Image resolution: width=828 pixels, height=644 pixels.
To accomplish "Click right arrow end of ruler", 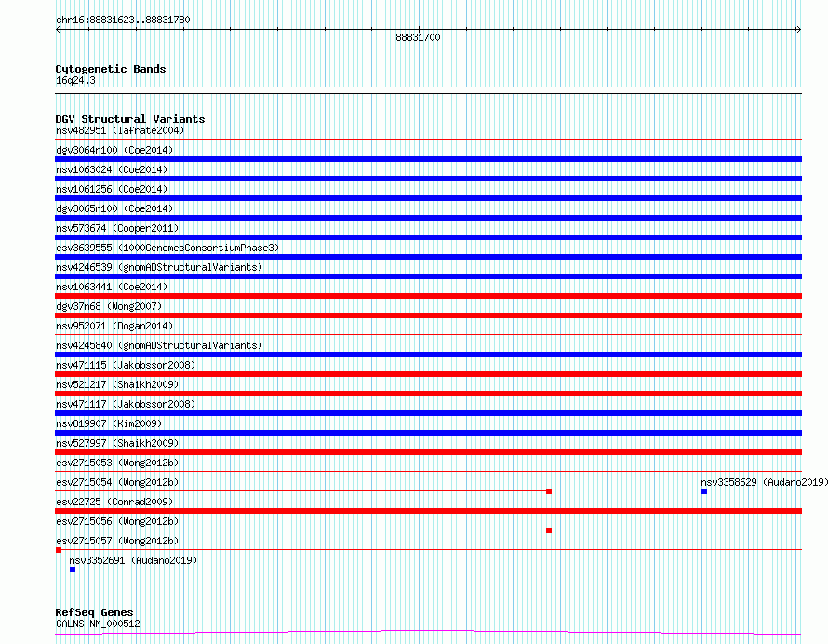I will (x=798, y=30).
